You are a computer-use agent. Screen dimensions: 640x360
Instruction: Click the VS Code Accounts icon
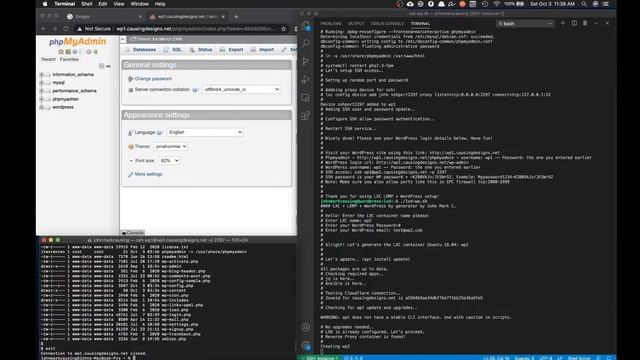point(306,327)
